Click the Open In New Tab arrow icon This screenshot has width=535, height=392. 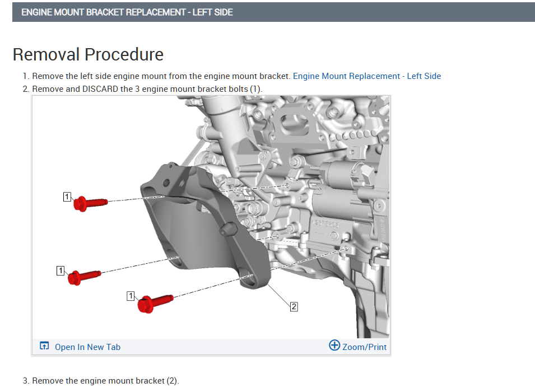44,346
